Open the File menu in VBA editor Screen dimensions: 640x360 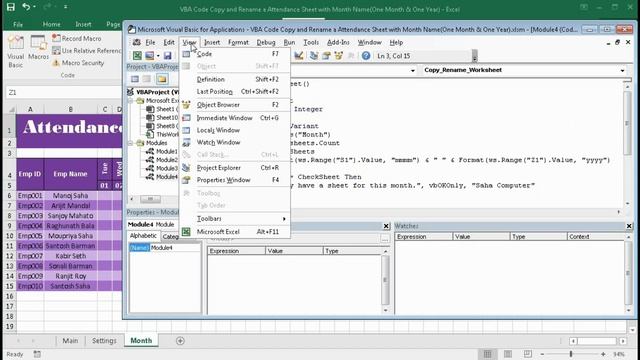click(150, 42)
